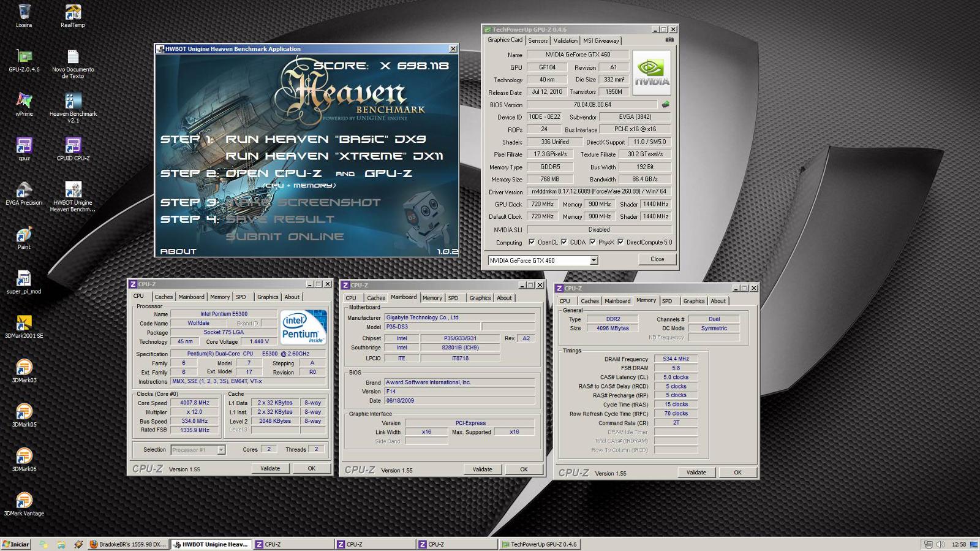The image size is (980, 551).
Task: Switch to the Validation tab in GPU-Z
Action: [x=565, y=40]
